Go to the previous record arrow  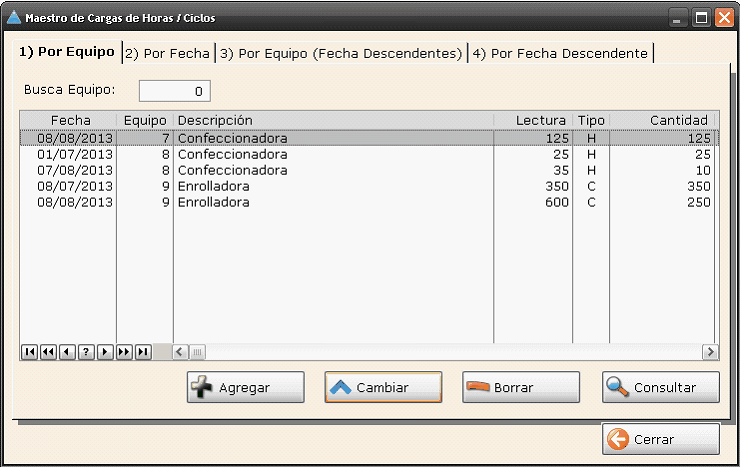(x=67, y=352)
